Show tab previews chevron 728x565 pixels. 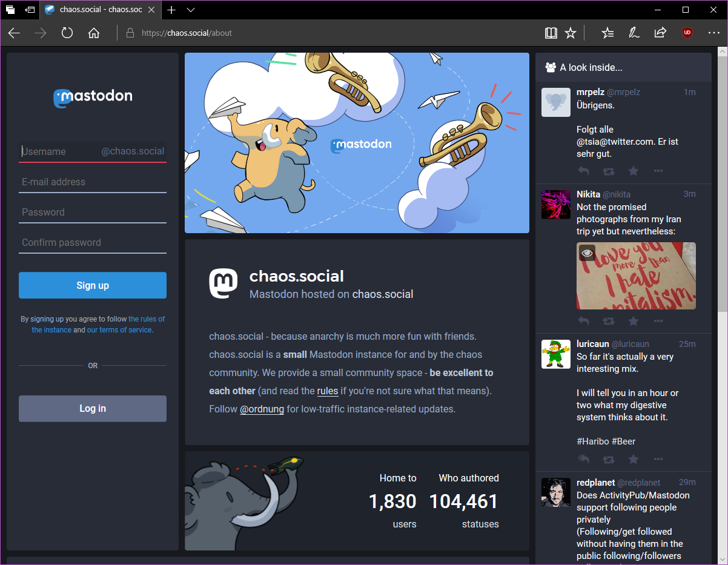191,10
